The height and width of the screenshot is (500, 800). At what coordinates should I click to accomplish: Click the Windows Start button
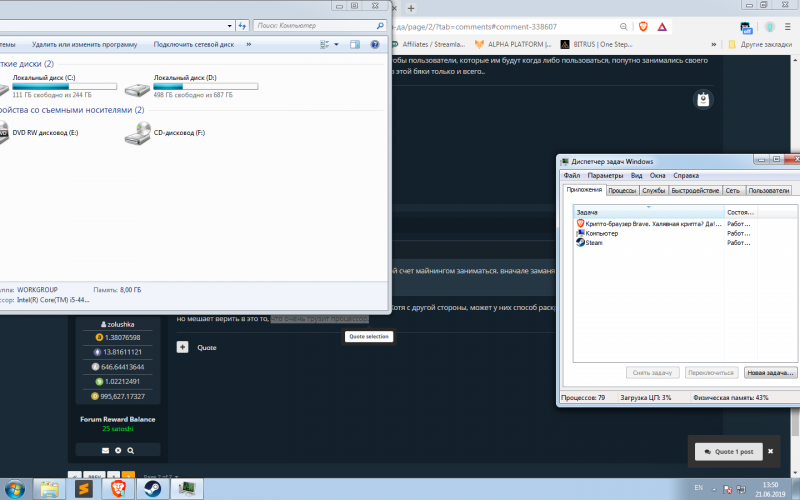[14, 489]
